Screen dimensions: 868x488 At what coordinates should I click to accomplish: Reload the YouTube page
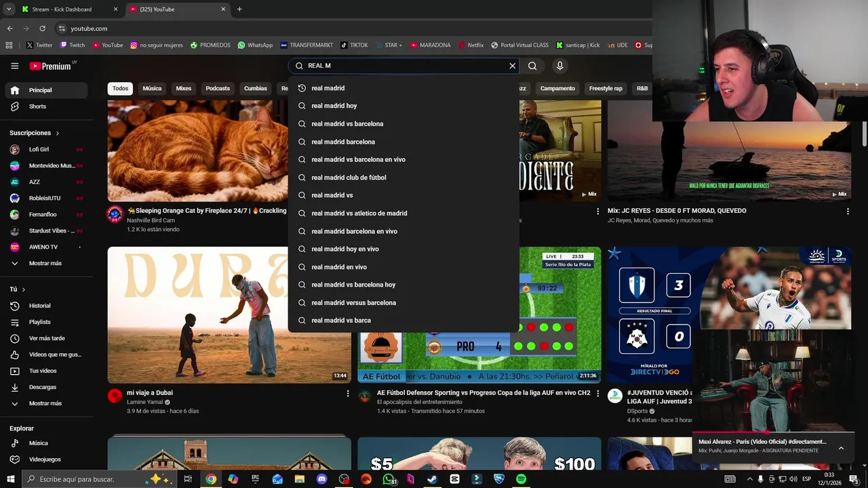click(x=43, y=28)
